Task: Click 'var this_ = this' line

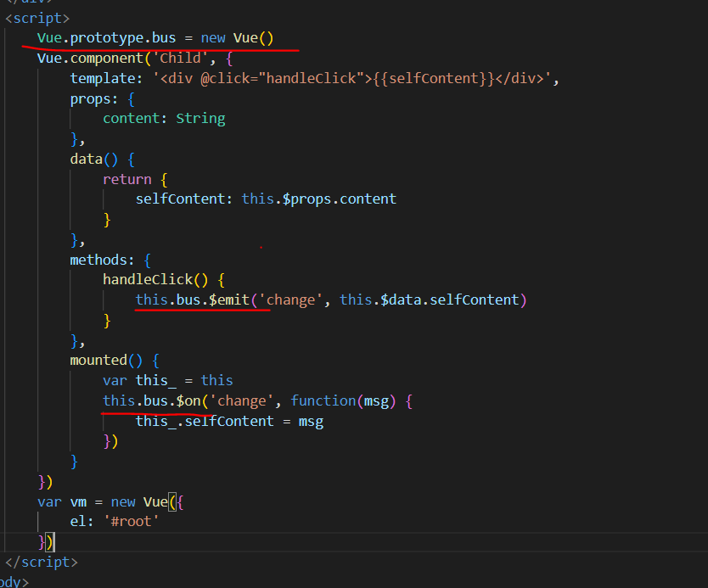Action: (x=167, y=380)
